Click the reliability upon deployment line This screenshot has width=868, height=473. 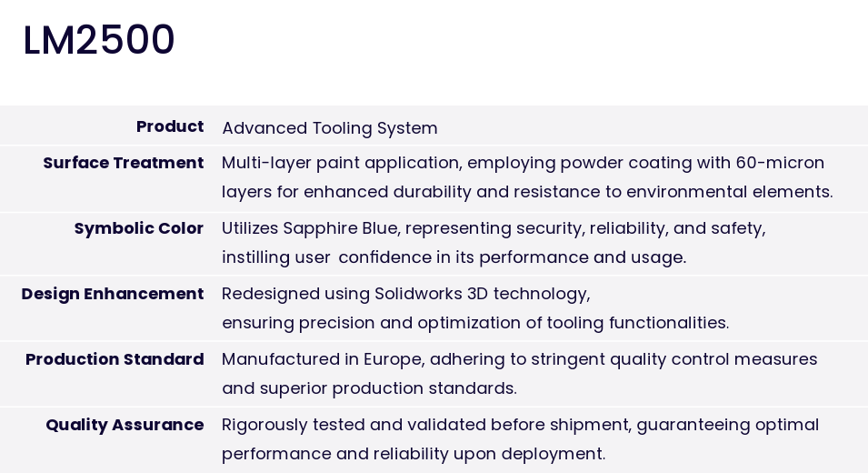pyautogui.click(x=414, y=454)
